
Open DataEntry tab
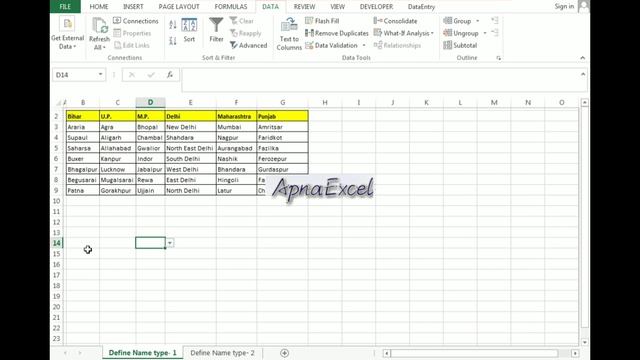[421, 7]
